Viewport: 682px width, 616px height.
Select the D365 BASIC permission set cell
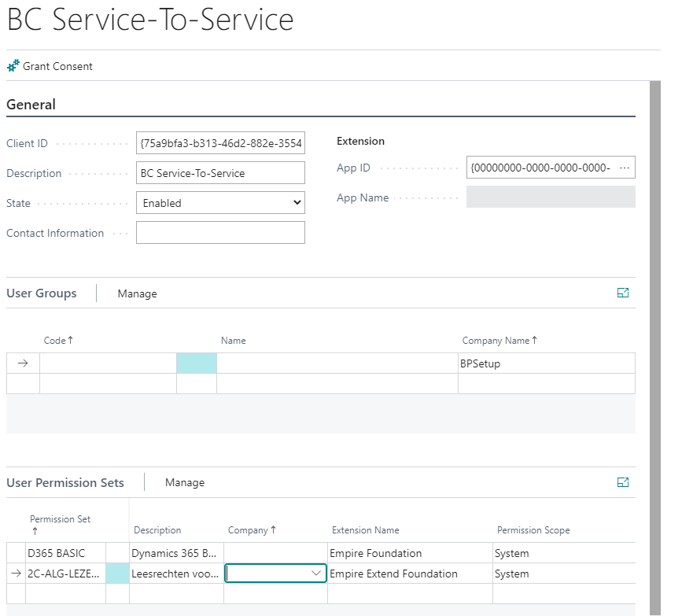point(65,553)
